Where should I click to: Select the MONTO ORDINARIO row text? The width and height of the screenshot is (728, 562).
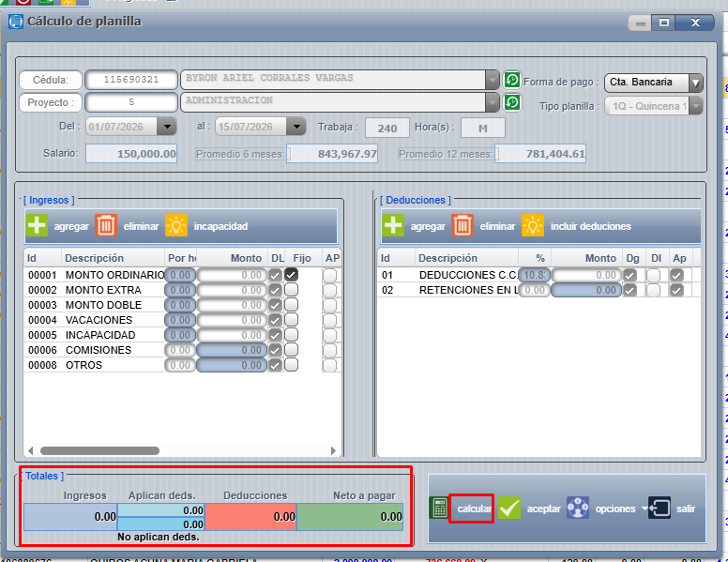pyautogui.click(x=114, y=275)
